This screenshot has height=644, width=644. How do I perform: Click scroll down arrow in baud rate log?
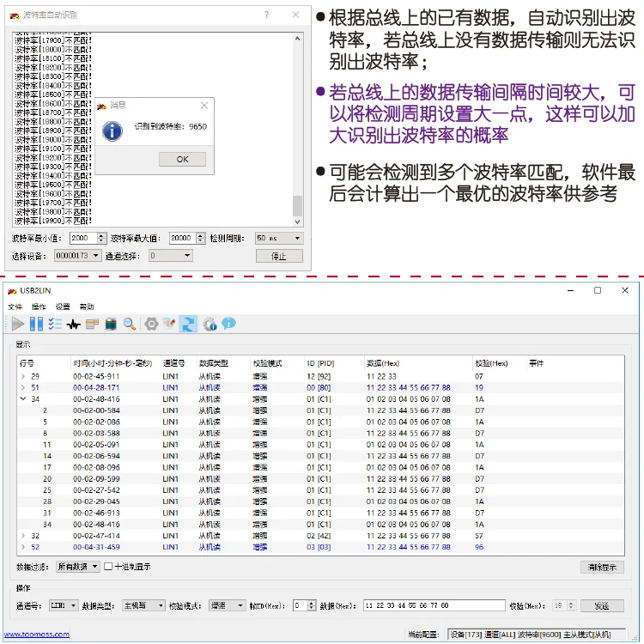[x=298, y=222]
